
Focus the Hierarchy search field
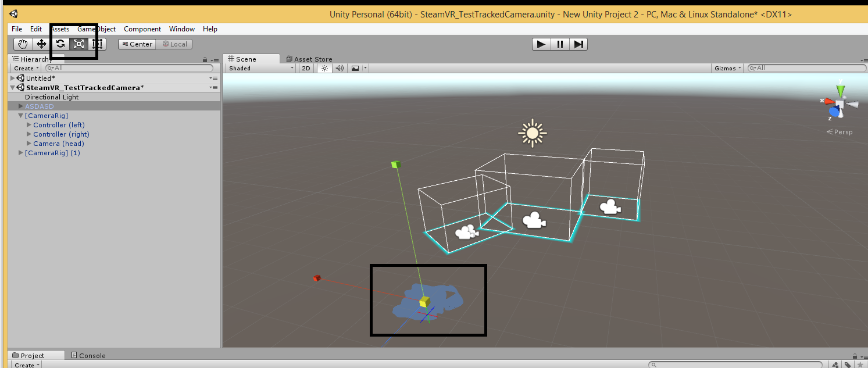[x=128, y=68]
